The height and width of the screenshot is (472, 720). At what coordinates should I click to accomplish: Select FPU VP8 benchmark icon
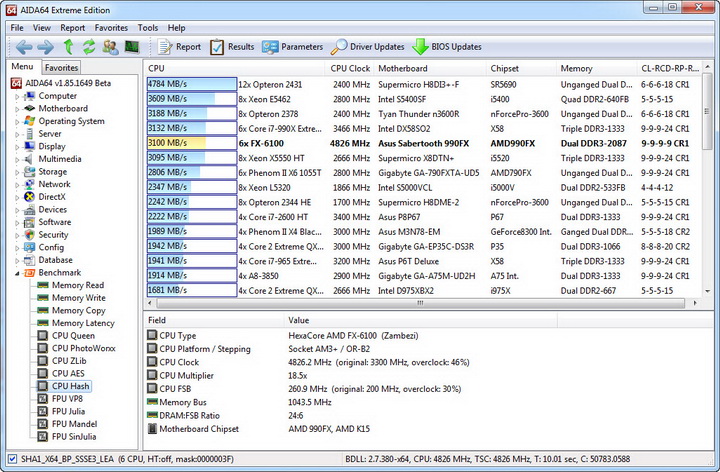[x=43, y=399]
